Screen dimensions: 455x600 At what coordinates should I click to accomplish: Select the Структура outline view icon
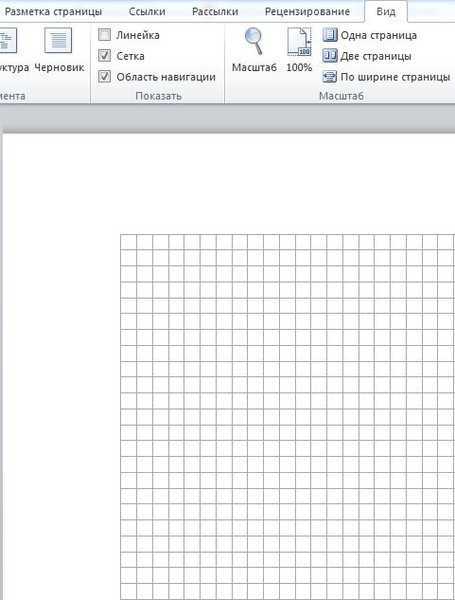click(8, 40)
